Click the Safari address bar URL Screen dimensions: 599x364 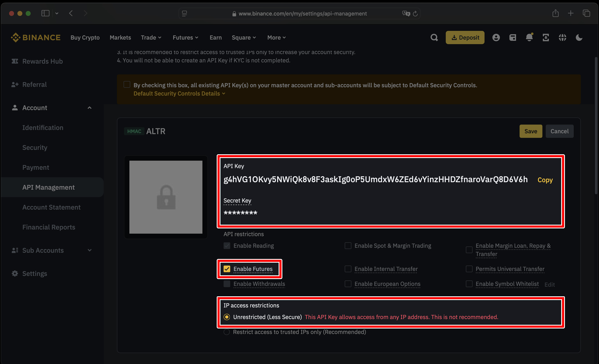(303, 14)
